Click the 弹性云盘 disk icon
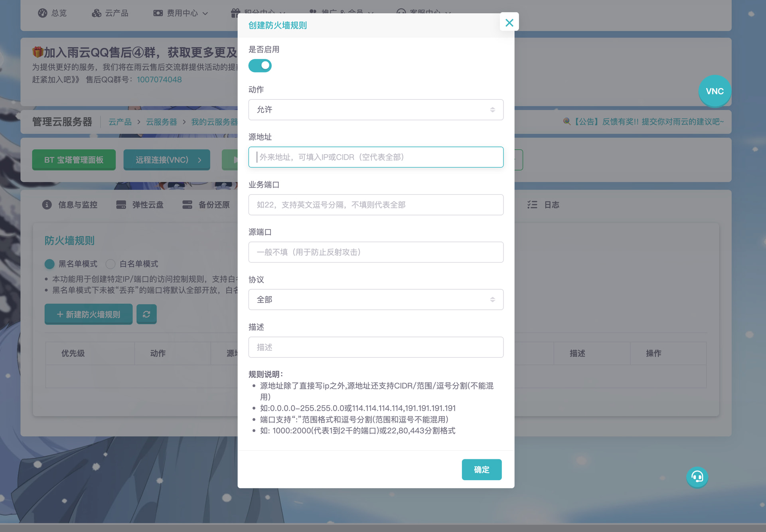The width and height of the screenshot is (766, 532). click(121, 205)
